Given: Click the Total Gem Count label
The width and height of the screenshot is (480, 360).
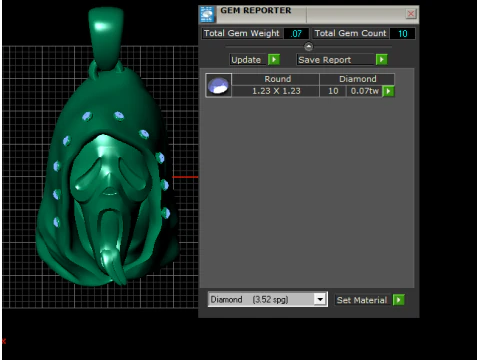Looking at the screenshot, I should (x=350, y=33).
